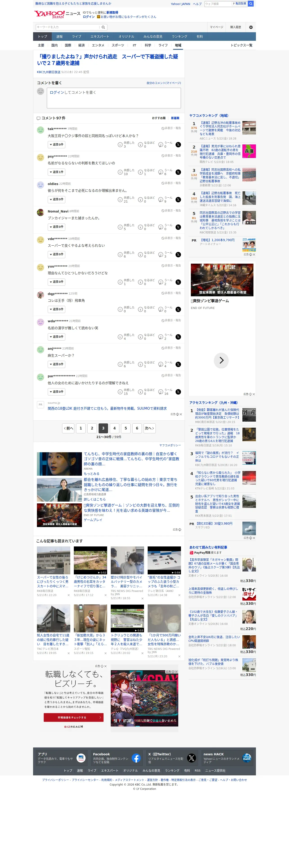Select the エンタメ category tab
Image resolution: width=289 pixels, height=868 pixels.
(x=98, y=46)
